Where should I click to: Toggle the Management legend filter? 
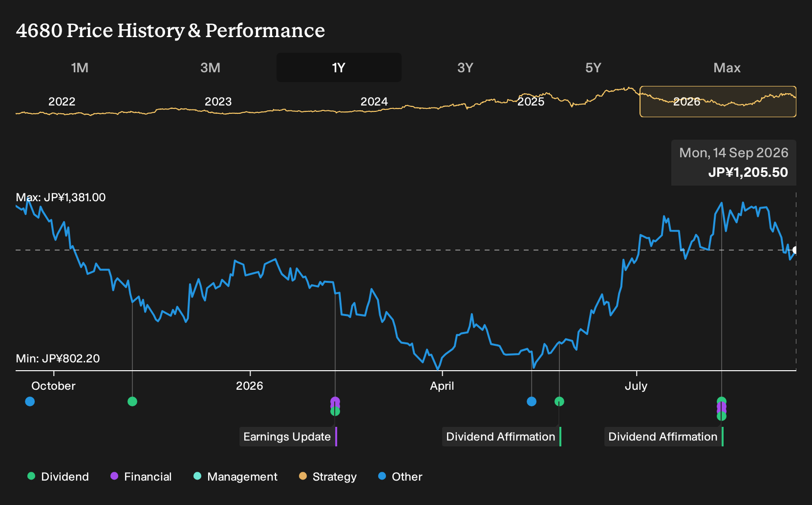[235, 477]
